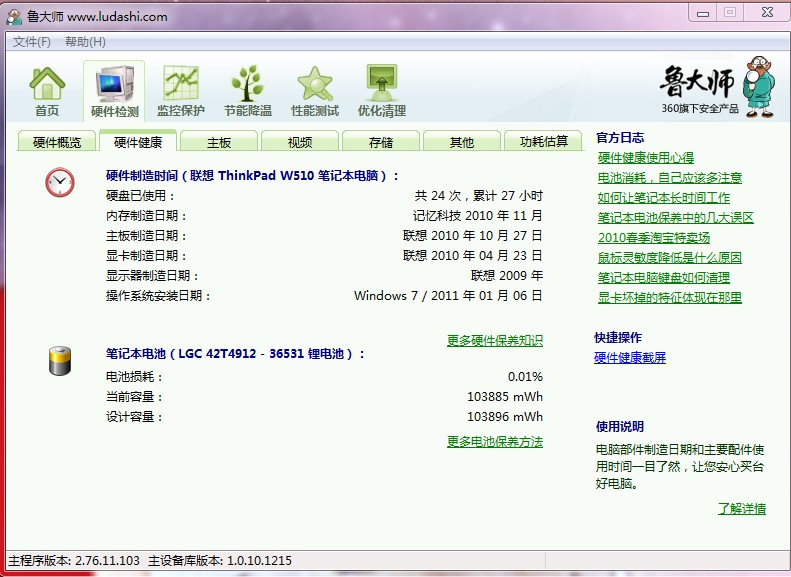Select the 硬件检测 hardware detection icon
The width and height of the screenshot is (791, 577).
coord(114,91)
